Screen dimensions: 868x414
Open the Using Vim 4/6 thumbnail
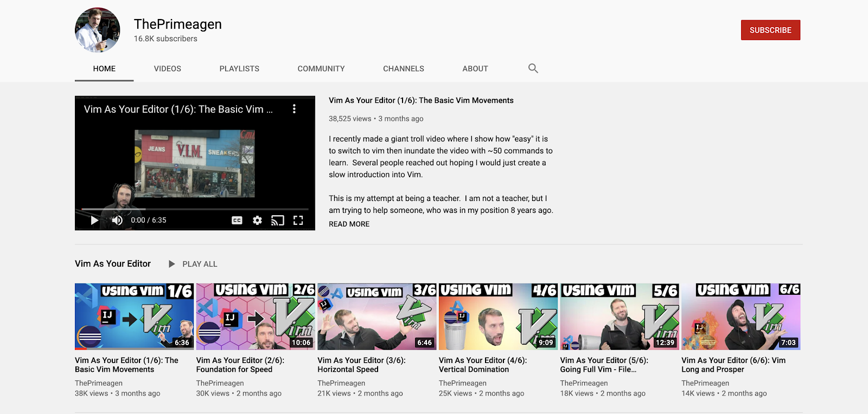[498, 316]
